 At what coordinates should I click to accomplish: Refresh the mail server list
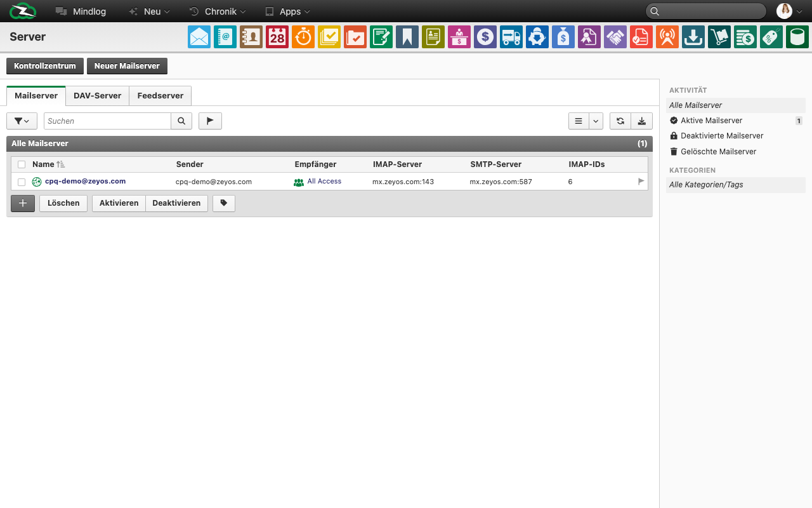point(620,121)
